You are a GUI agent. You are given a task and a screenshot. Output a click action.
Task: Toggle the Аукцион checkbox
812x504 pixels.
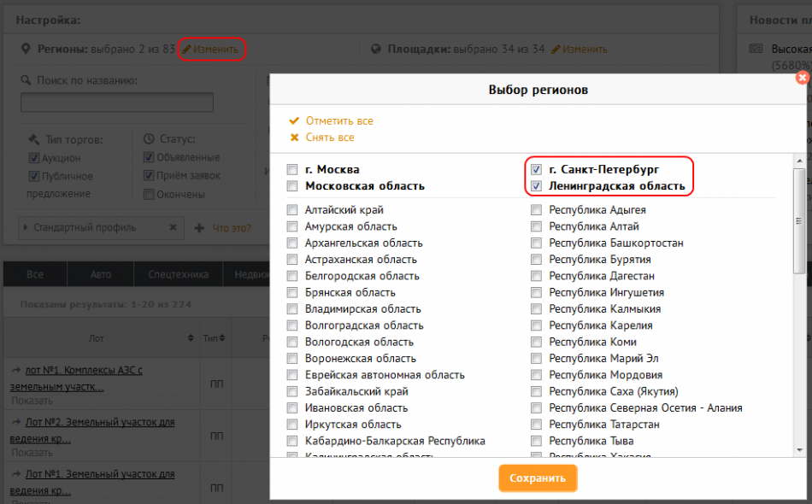(x=34, y=158)
